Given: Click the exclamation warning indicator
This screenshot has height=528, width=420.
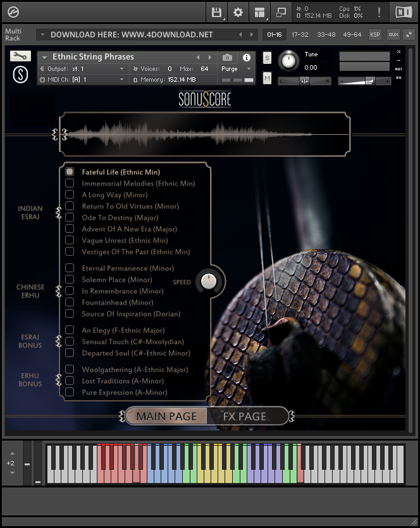Looking at the screenshot, I should click(x=379, y=13).
